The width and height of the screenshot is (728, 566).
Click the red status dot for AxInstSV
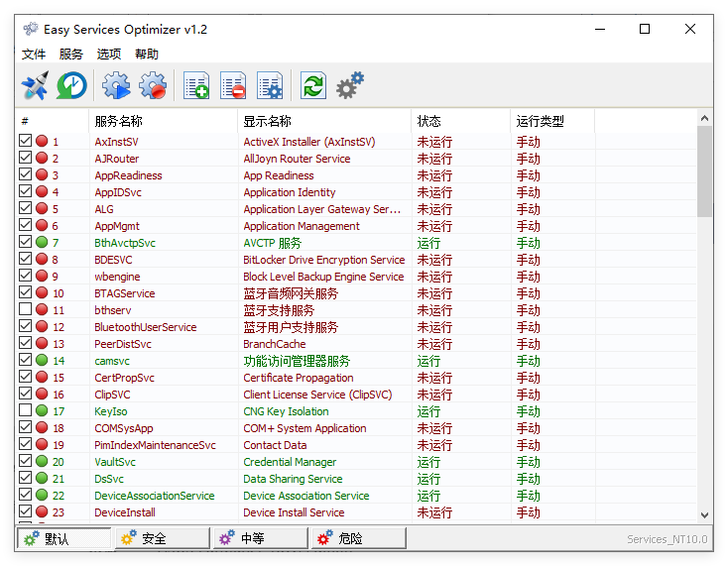pos(42,141)
